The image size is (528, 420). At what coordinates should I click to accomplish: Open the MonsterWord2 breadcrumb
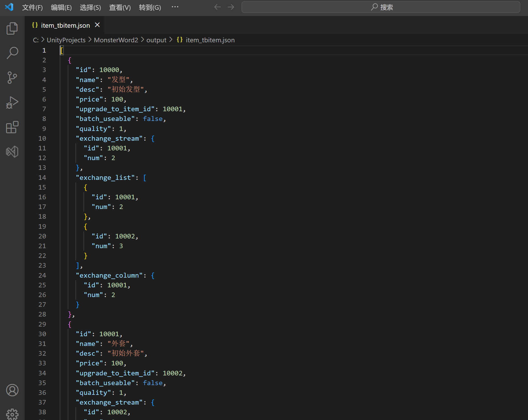click(x=116, y=40)
